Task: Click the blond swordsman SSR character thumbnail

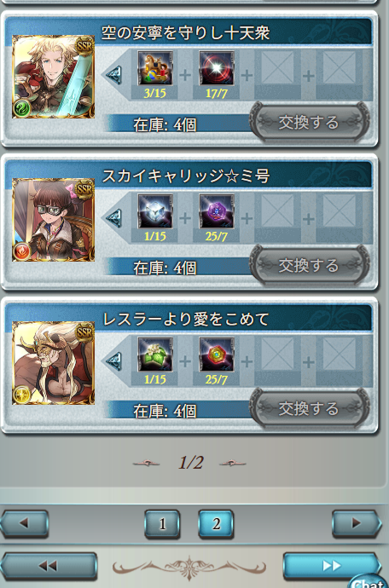Action: click(x=54, y=77)
